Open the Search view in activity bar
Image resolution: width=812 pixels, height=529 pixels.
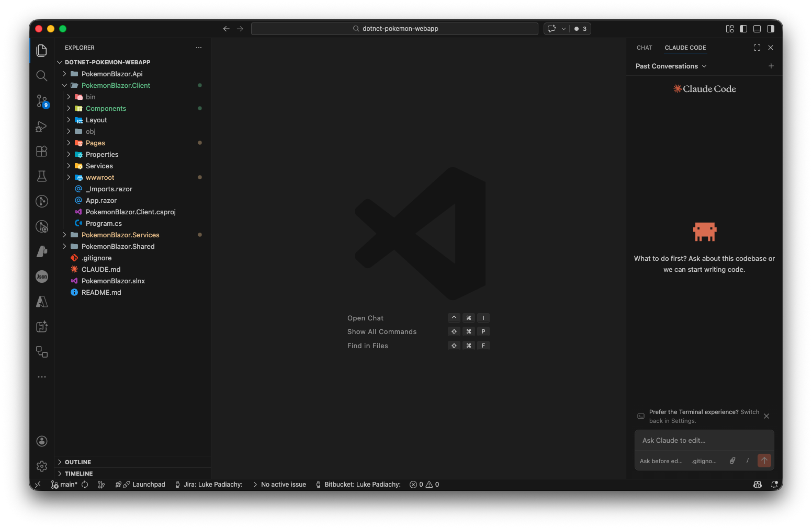coord(42,76)
